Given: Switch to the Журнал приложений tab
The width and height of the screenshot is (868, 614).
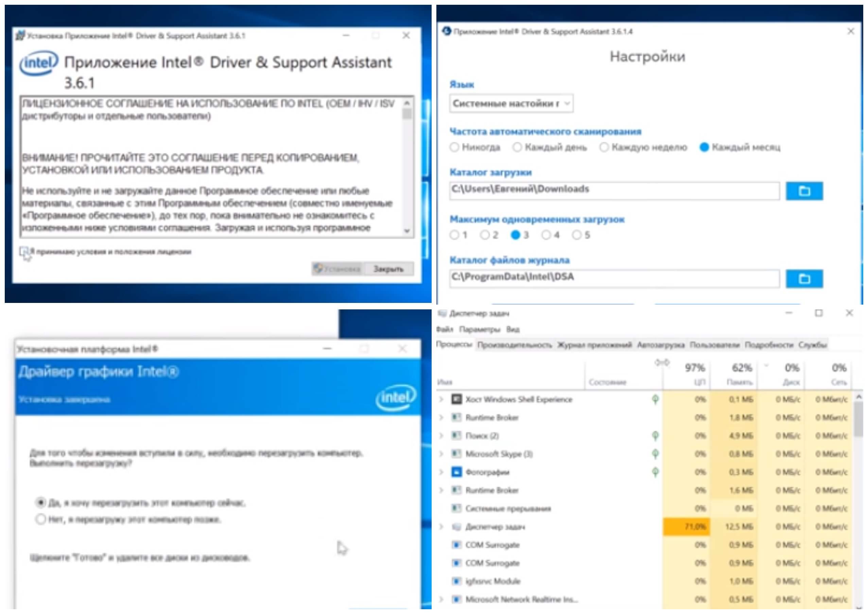Looking at the screenshot, I should tap(594, 345).
